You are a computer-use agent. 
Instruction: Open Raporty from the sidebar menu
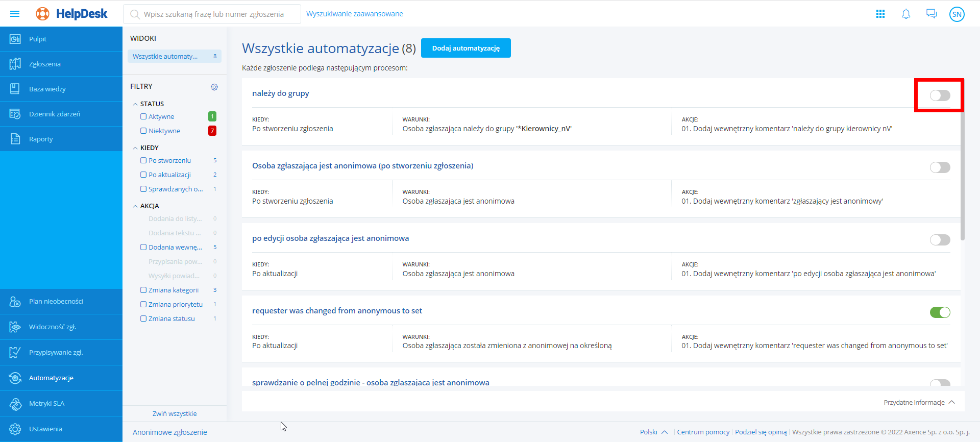pos(41,139)
